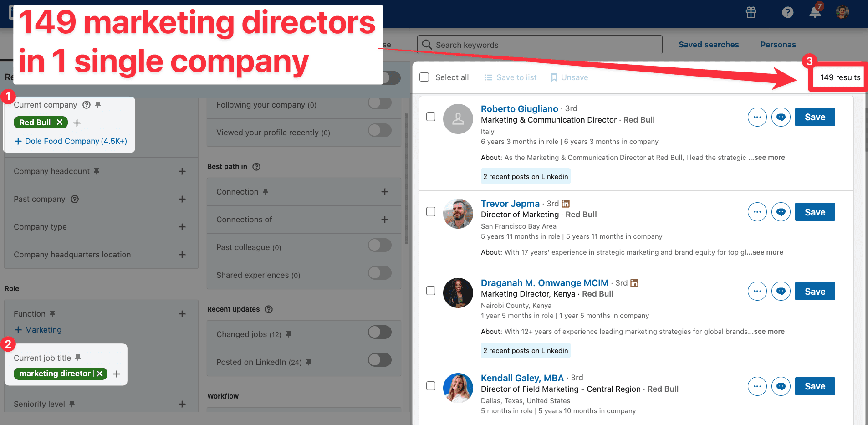Select Draganah M. Omwange's checkbox
The height and width of the screenshot is (425, 868).
coord(431,291)
